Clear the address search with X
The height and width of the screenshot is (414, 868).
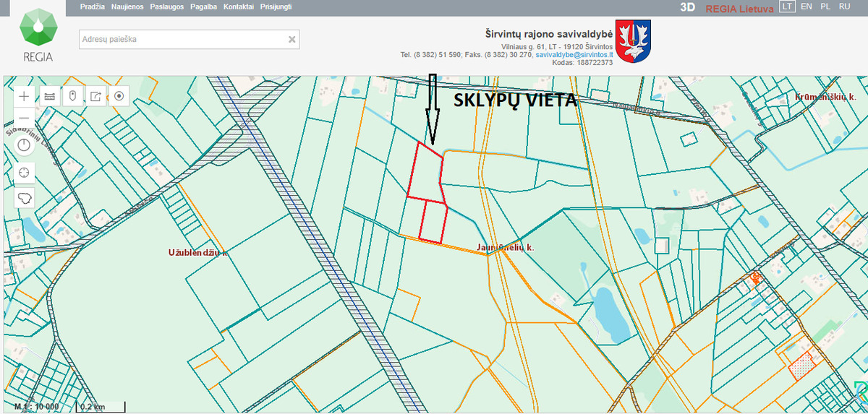292,40
